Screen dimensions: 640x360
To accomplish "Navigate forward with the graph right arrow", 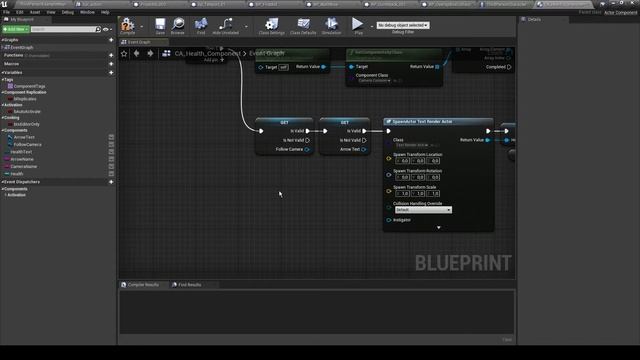I will point(150,53).
